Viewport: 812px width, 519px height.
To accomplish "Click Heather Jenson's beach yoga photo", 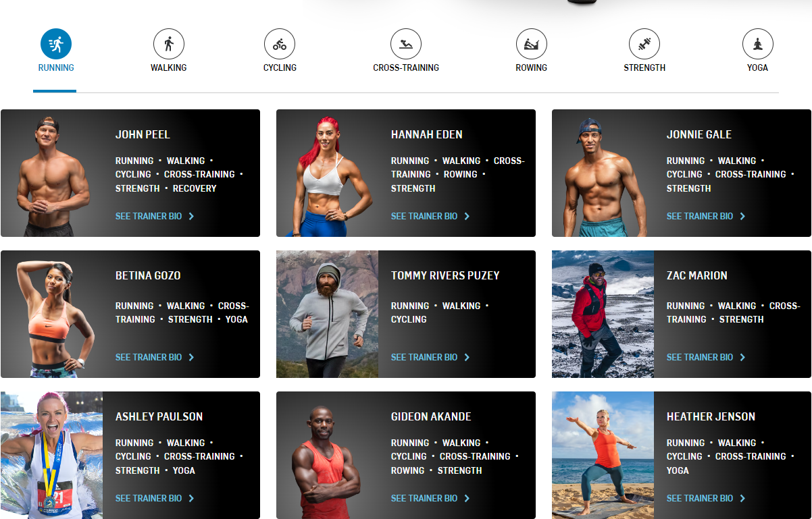I will coord(603,455).
